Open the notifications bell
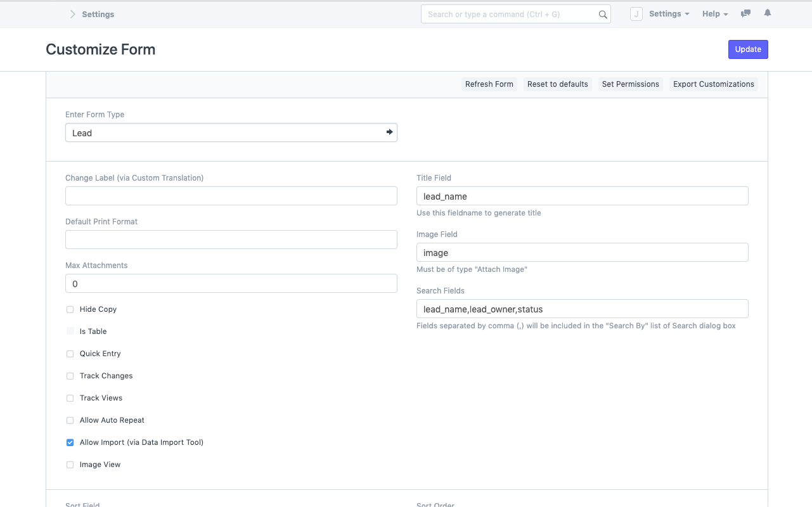This screenshot has width=812, height=507. tap(768, 13)
